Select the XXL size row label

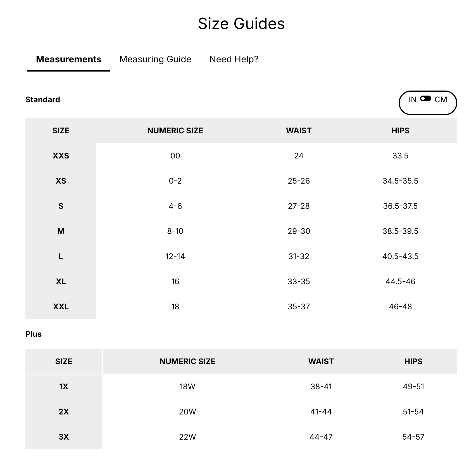(x=61, y=307)
